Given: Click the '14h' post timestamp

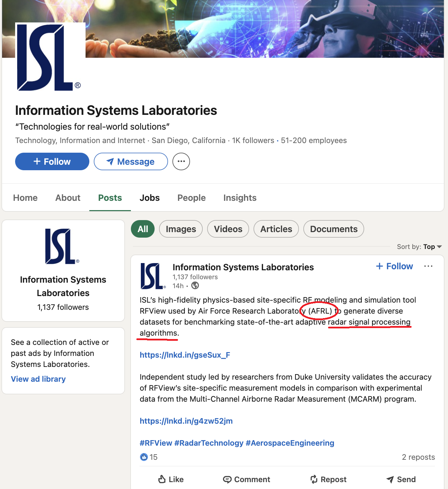Looking at the screenshot, I should 178,286.
